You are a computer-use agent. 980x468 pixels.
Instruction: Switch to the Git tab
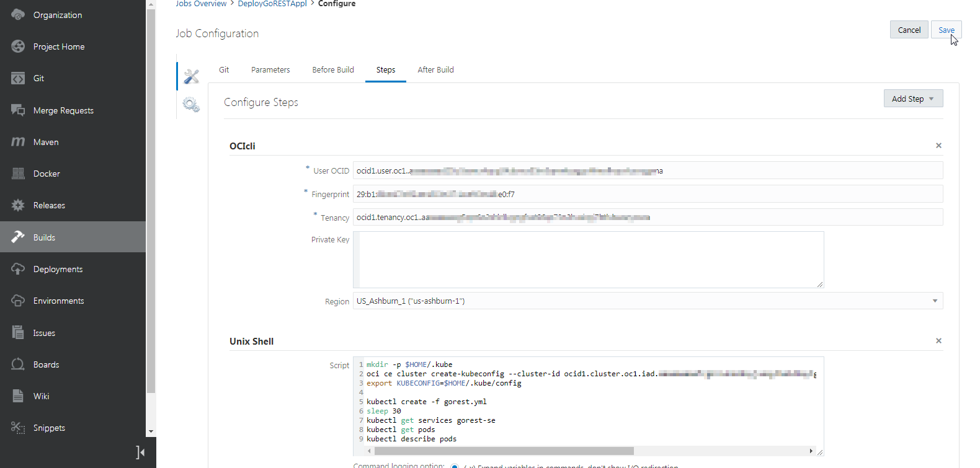(224, 70)
